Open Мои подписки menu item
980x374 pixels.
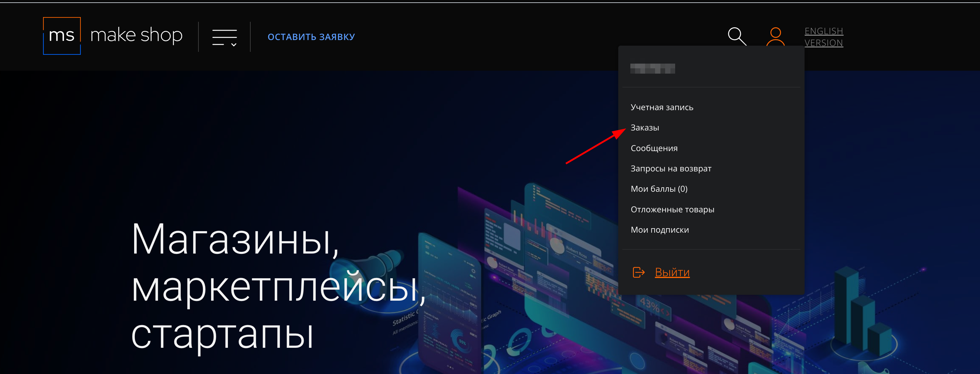point(659,230)
